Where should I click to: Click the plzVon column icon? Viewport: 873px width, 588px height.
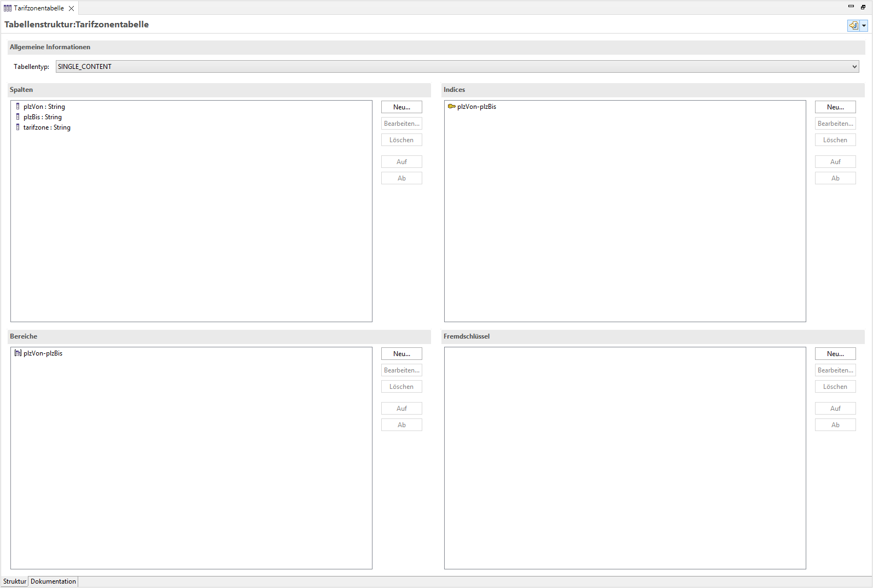click(x=18, y=107)
